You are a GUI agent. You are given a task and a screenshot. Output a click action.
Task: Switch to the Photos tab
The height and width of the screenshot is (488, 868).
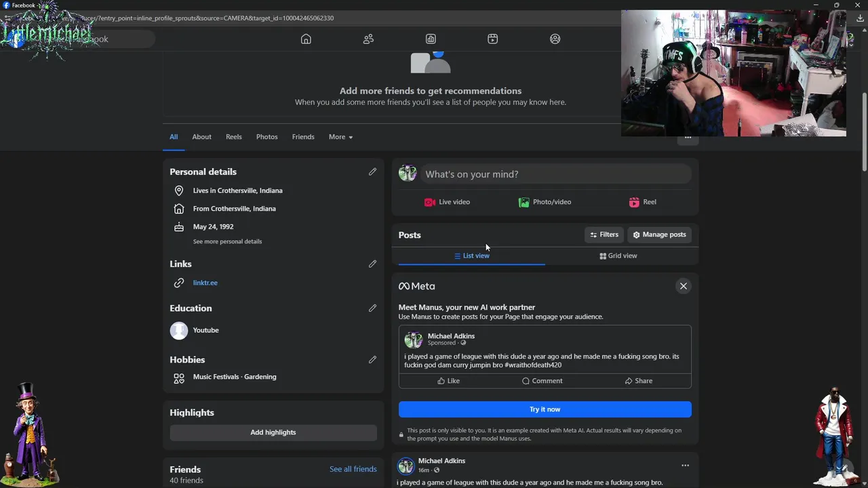267,137
